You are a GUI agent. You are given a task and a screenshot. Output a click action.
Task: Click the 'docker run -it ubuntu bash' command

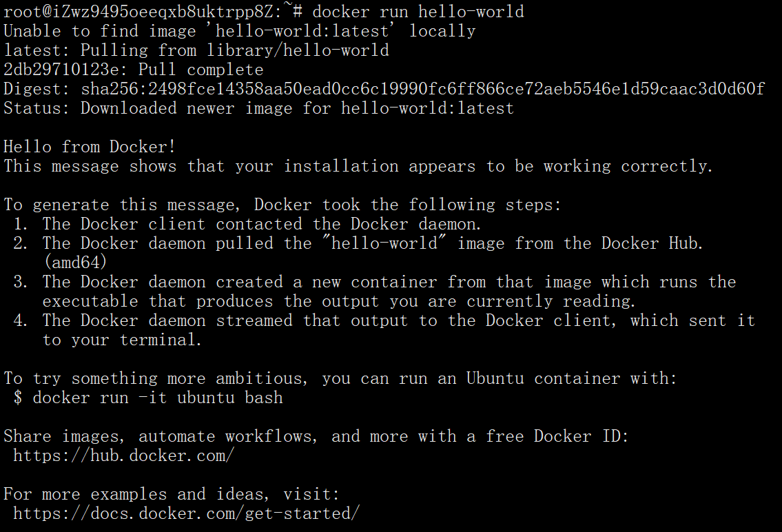(x=158, y=398)
